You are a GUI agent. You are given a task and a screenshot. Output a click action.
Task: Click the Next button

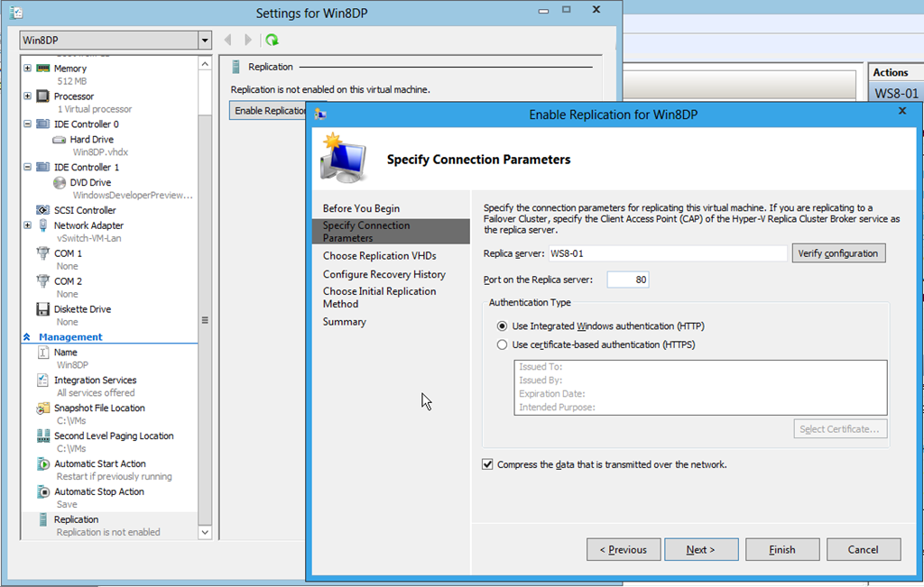(x=701, y=549)
